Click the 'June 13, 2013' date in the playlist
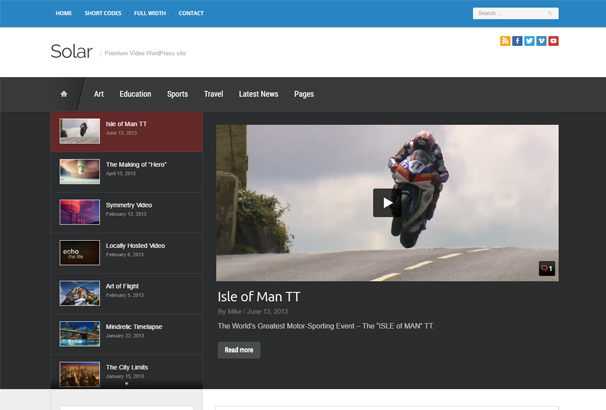 click(121, 133)
